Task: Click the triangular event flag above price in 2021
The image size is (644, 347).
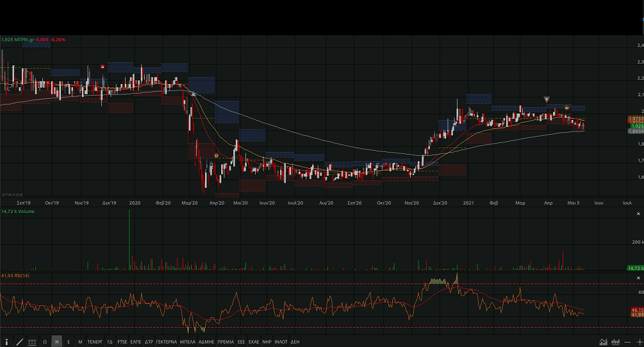Action: click(x=546, y=99)
